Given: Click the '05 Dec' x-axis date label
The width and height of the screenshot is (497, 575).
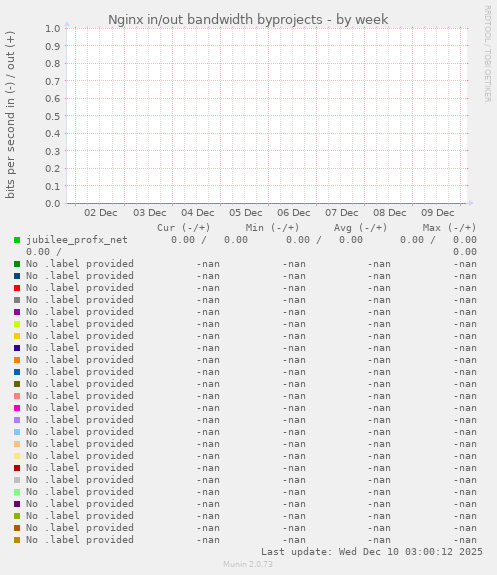Looking at the screenshot, I should [x=246, y=213].
